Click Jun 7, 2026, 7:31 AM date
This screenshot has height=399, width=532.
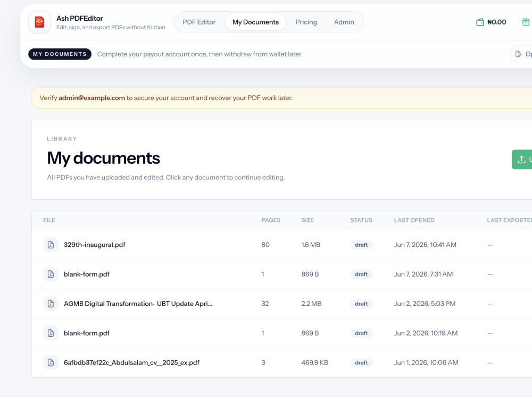423,274
